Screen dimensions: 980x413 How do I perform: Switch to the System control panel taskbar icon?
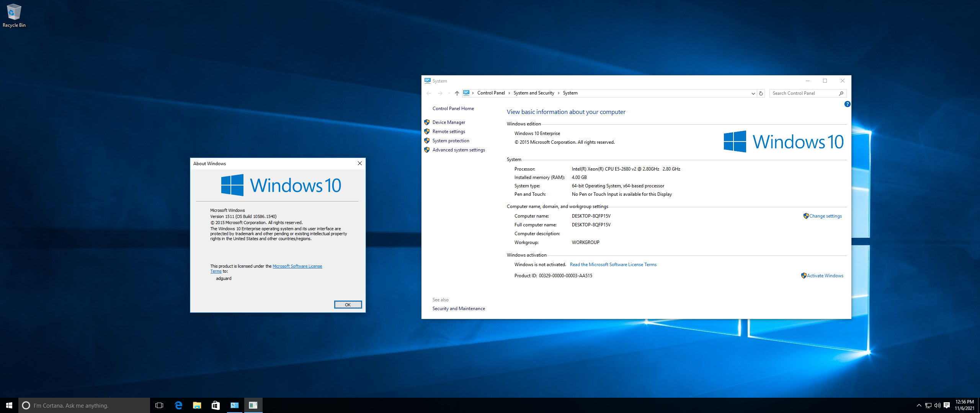coord(234,405)
